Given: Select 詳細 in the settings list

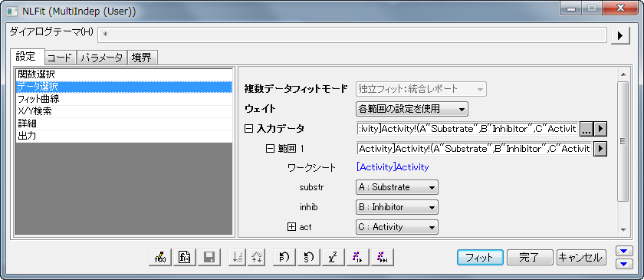Looking at the screenshot, I should [x=124, y=124].
